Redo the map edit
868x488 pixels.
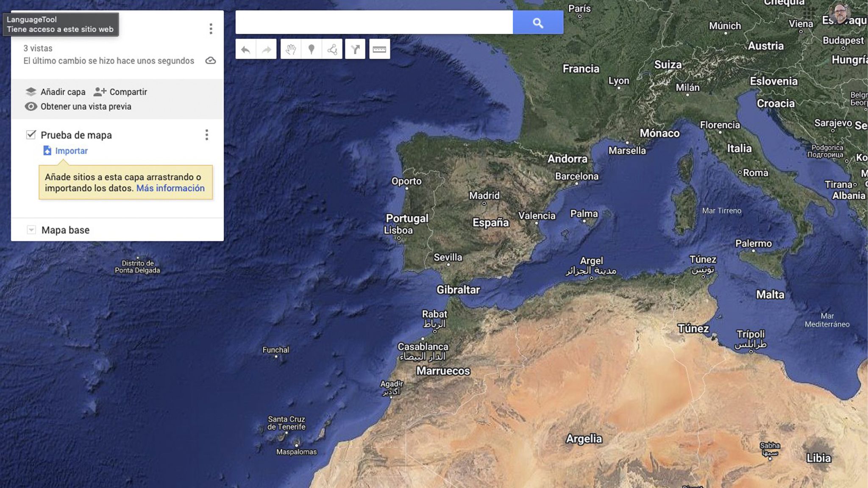267,49
